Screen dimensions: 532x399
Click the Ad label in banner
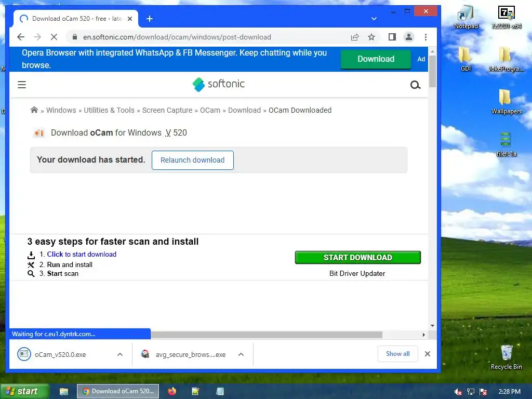tap(421, 59)
